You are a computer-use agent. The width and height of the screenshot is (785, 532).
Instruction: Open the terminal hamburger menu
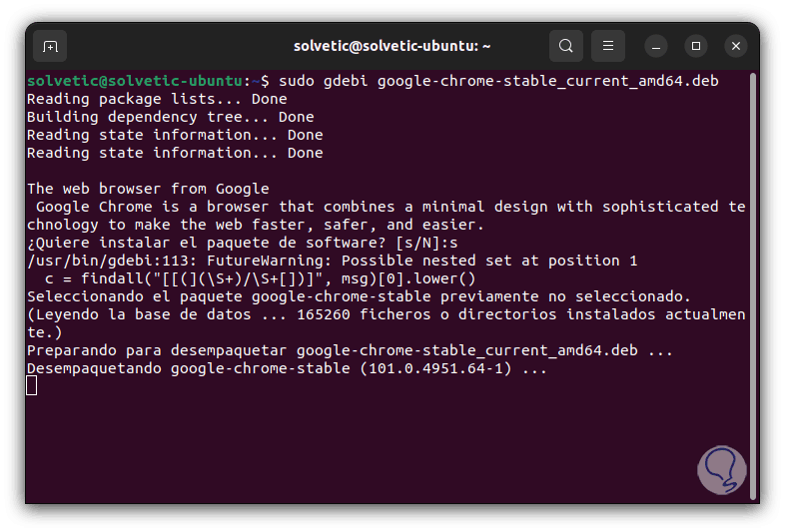point(608,46)
